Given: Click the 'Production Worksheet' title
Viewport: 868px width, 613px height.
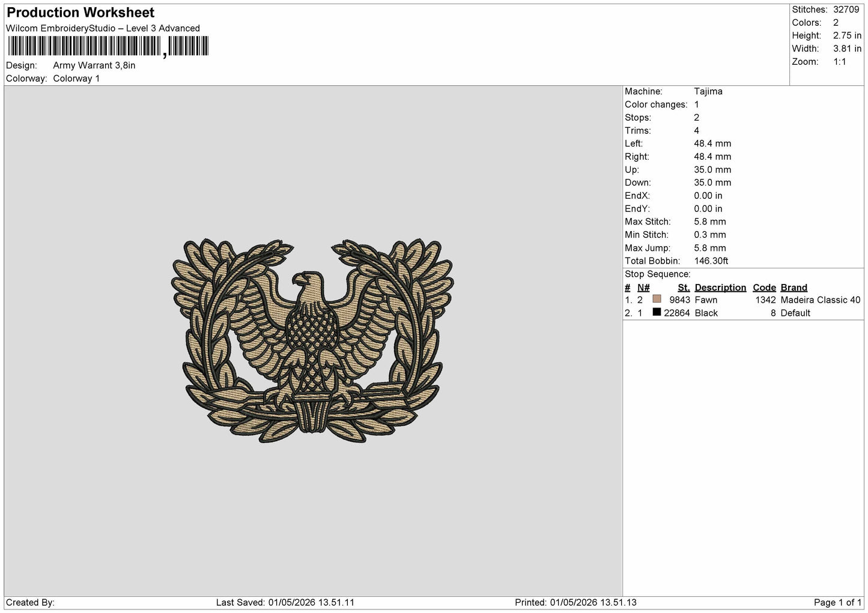Looking at the screenshot, I should pos(80,13).
